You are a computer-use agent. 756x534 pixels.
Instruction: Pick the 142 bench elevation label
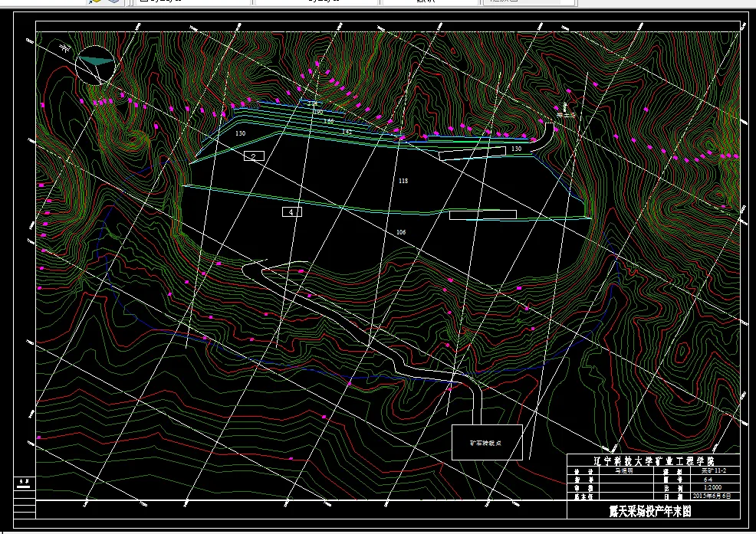point(347,132)
